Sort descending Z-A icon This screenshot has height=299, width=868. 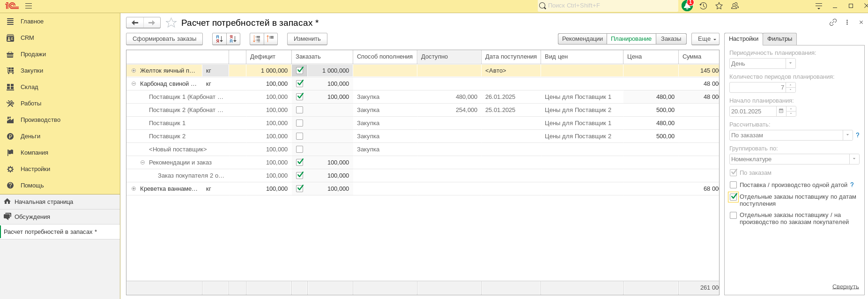pyautogui.click(x=233, y=39)
